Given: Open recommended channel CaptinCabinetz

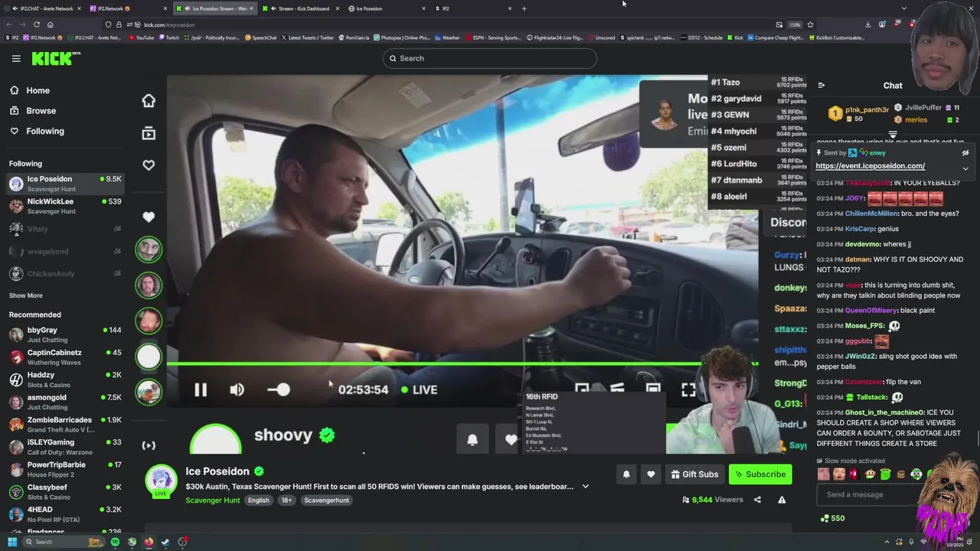Looking at the screenshot, I should click(x=65, y=357).
